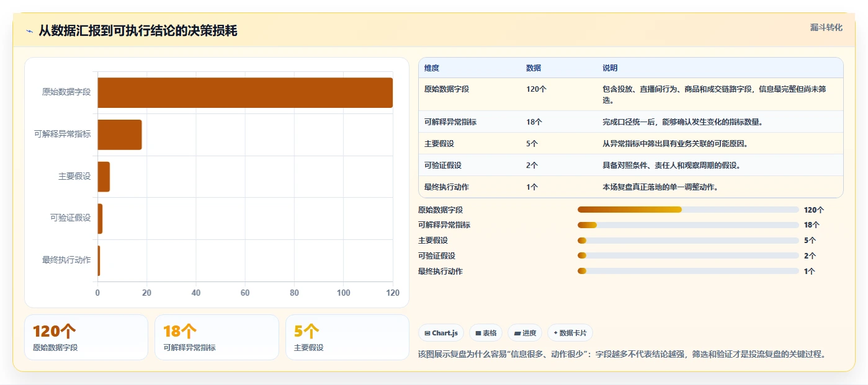Select the 表格 chip

coord(486,333)
